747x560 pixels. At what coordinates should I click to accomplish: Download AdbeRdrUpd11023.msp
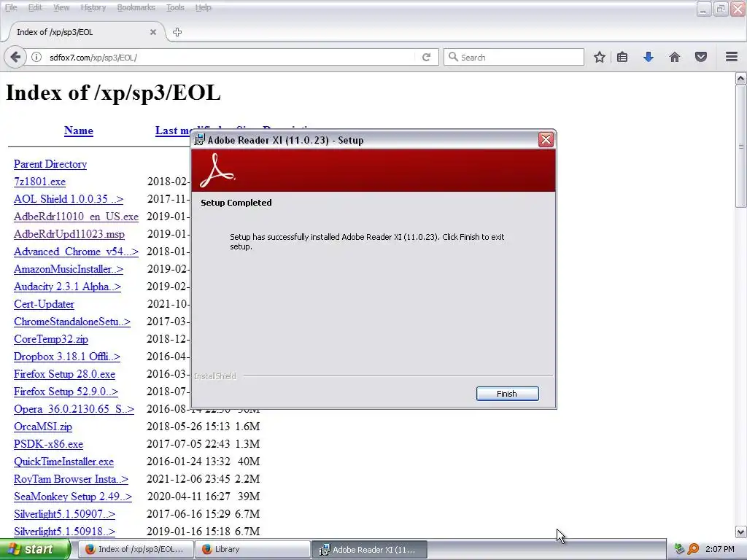click(69, 234)
